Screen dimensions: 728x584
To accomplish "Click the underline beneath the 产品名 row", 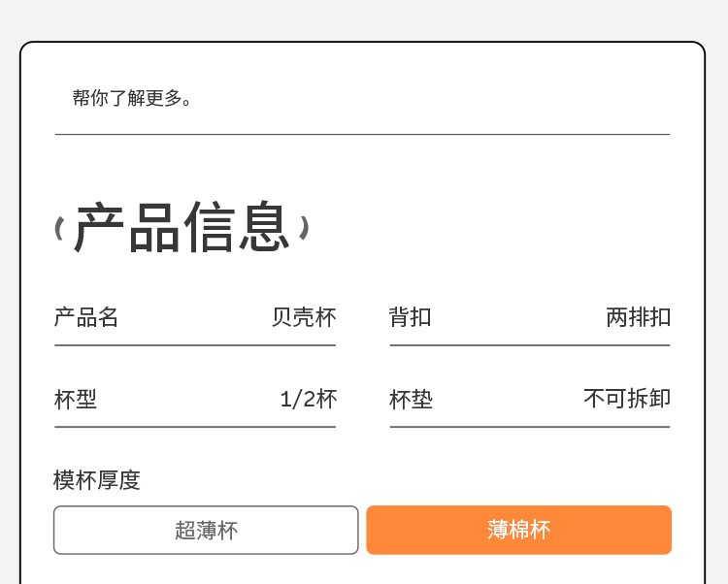I will click(195, 345).
